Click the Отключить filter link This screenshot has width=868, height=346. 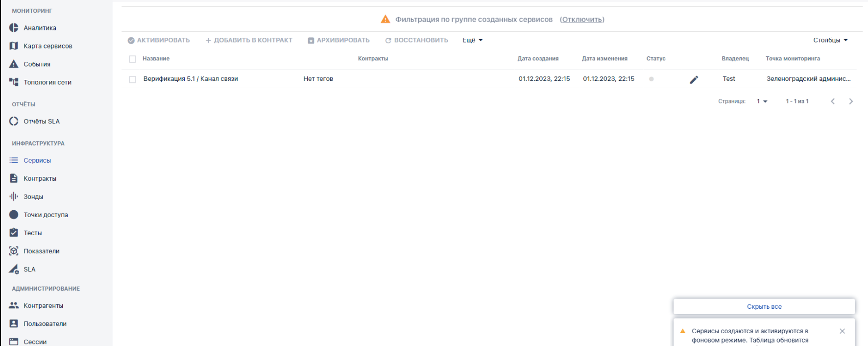coord(582,20)
